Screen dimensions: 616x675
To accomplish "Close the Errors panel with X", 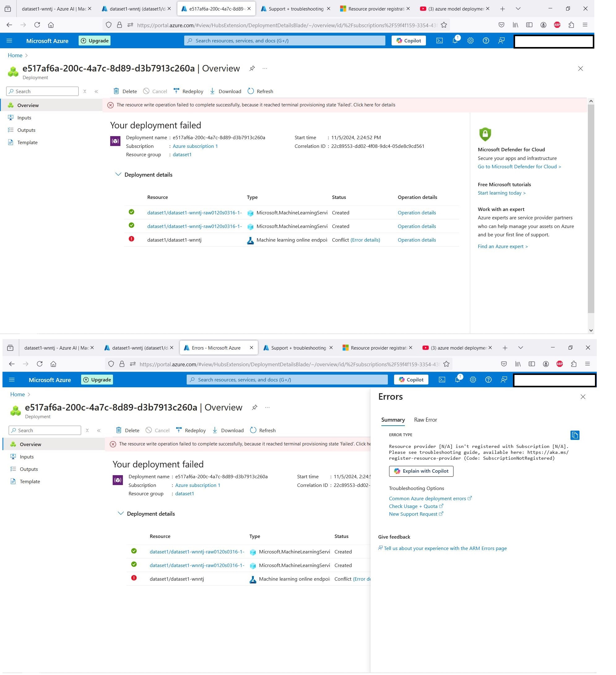I will point(583,397).
